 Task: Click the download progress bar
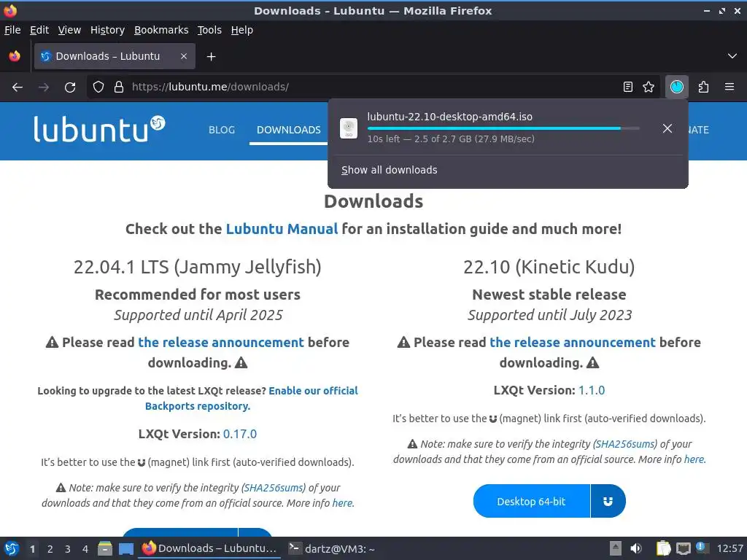503,128
